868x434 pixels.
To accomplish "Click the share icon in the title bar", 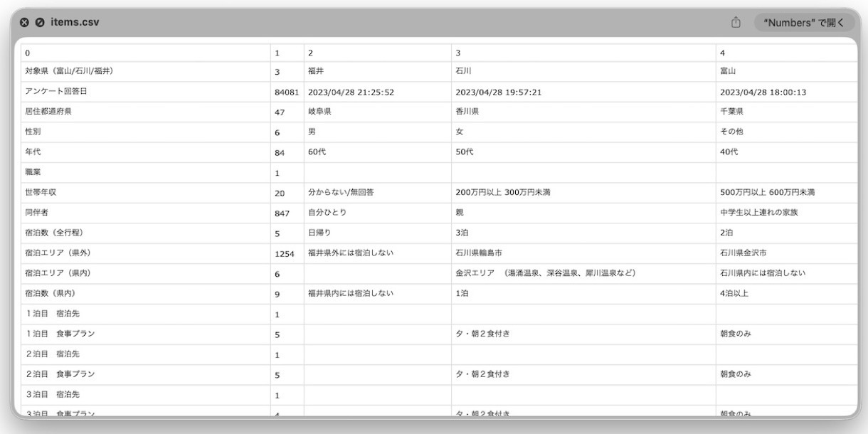I will [736, 22].
